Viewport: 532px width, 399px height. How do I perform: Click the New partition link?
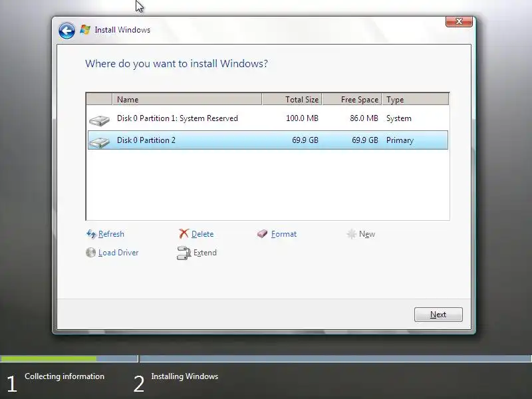367,234
